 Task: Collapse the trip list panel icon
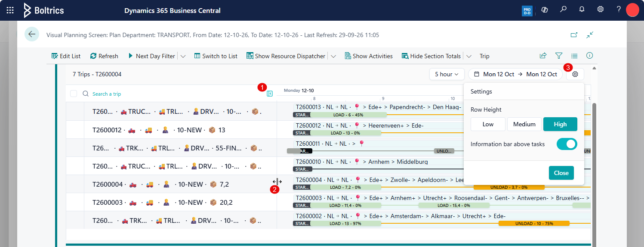270,94
